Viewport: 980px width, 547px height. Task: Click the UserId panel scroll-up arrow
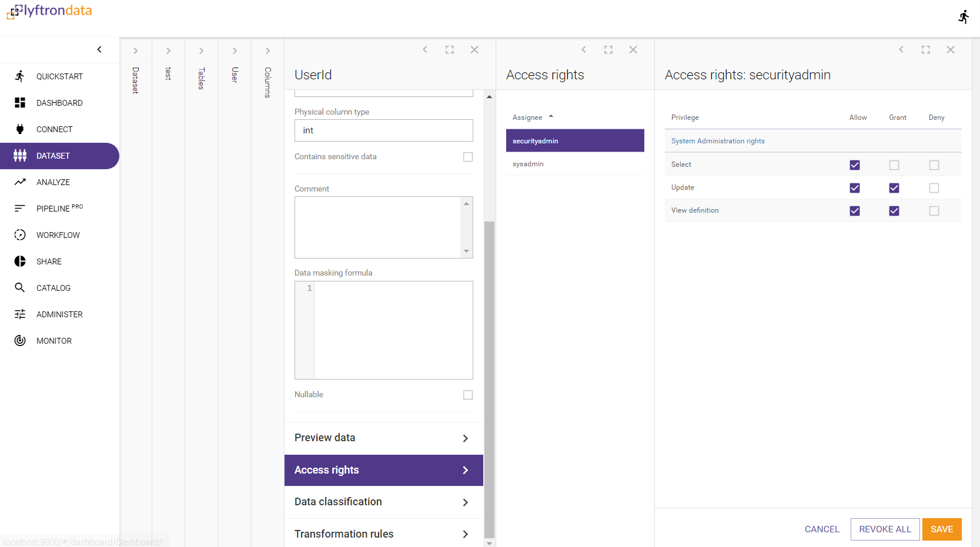pyautogui.click(x=489, y=96)
